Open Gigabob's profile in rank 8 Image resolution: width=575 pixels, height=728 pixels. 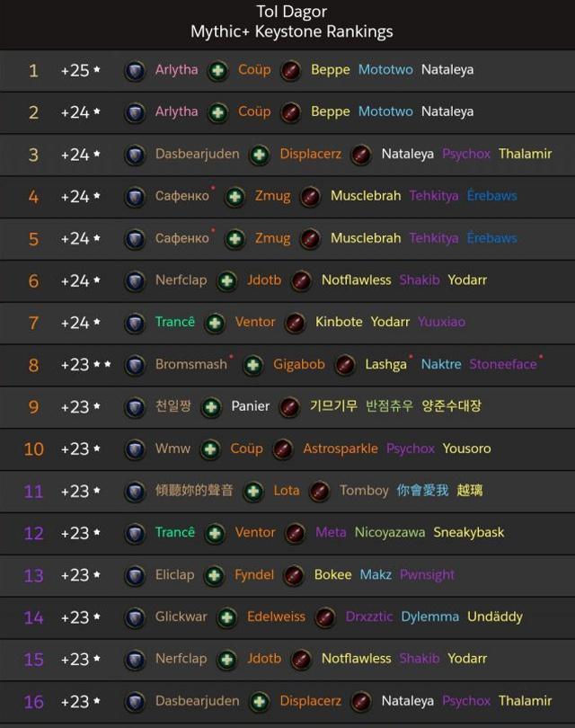click(299, 365)
